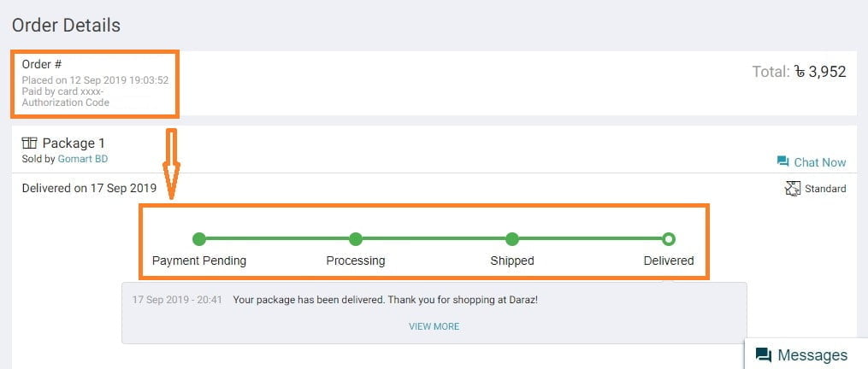
Task: Open the Gomart BD seller link
Action: tap(83, 159)
